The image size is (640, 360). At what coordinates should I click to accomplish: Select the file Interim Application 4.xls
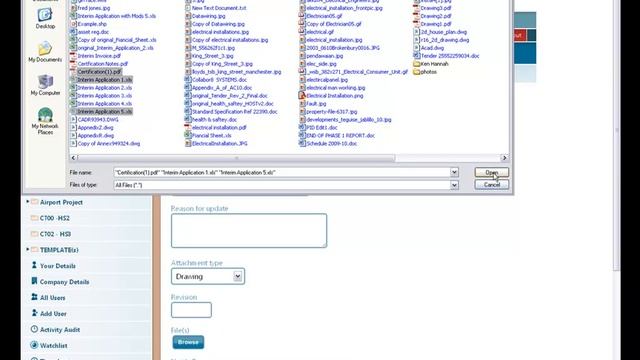[104, 104]
